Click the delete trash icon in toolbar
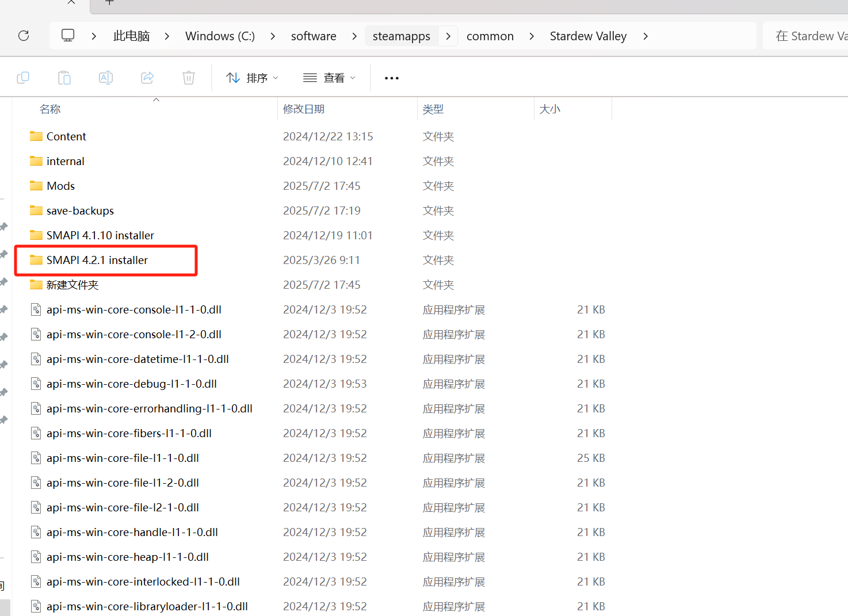Viewport: 848px width, 616px height. pyautogui.click(x=189, y=78)
